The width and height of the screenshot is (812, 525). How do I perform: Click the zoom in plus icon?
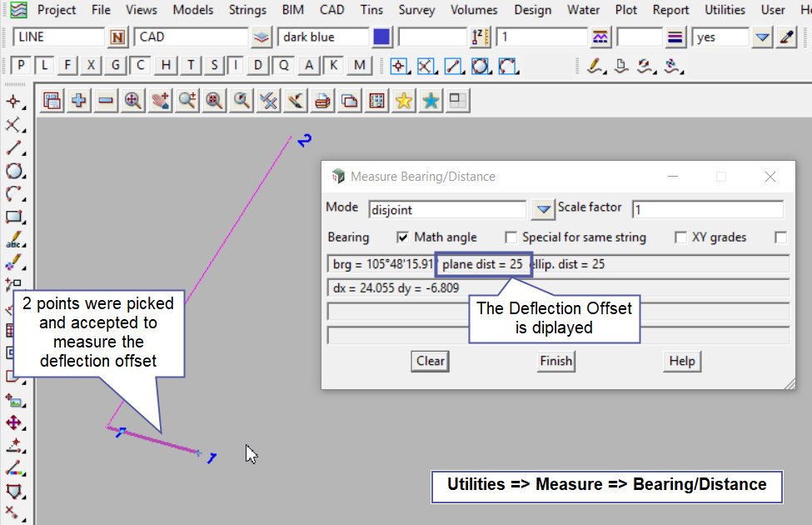tap(79, 101)
